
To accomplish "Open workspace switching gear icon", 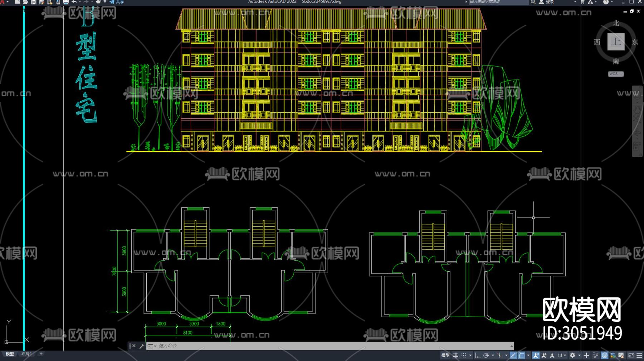I will coord(572,355).
